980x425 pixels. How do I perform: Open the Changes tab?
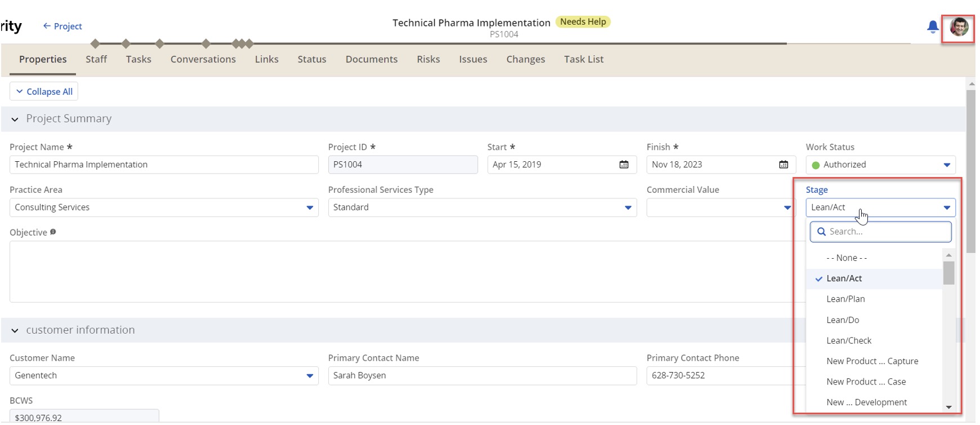click(525, 59)
